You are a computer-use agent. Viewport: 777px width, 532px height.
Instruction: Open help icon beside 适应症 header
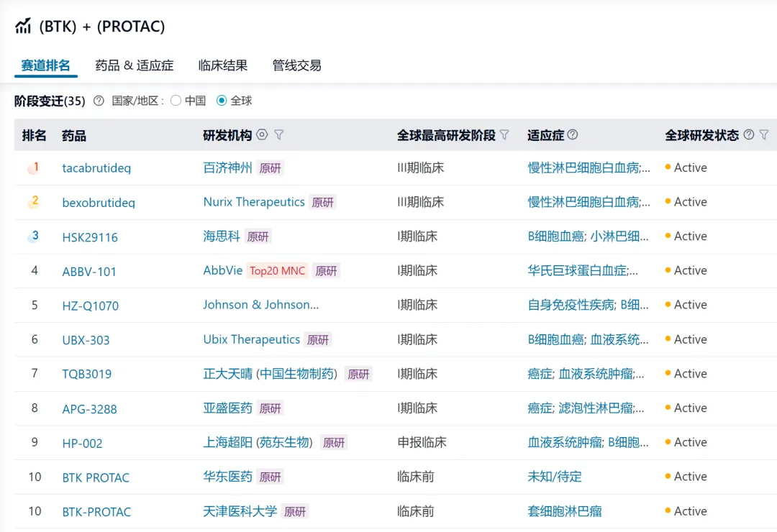[x=573, y=134]
